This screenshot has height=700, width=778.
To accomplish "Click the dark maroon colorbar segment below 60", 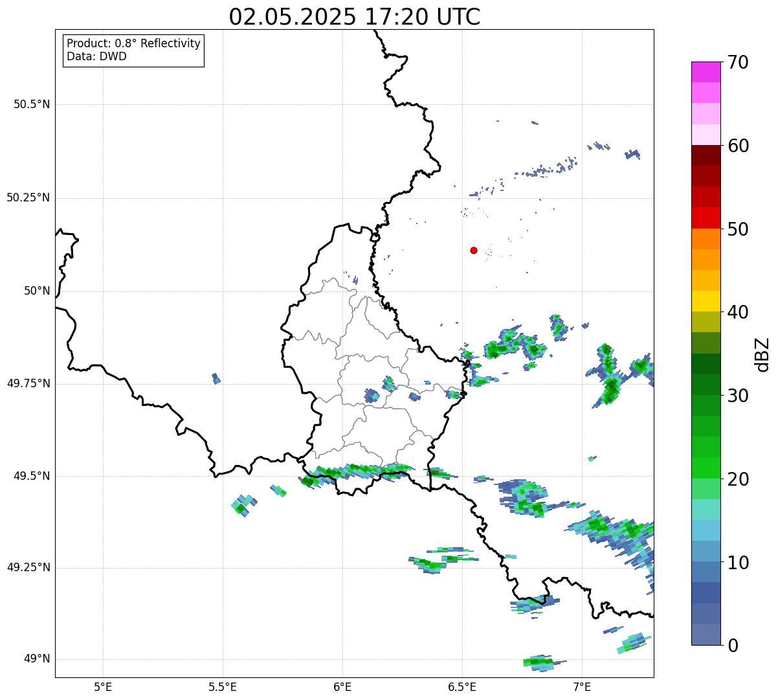I will (x=706, y=155).
